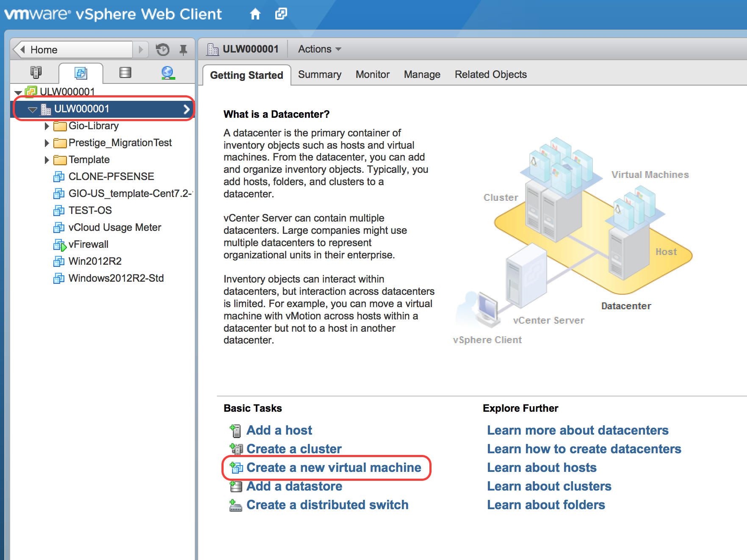This screenshot has height=560, width=747.
Task: Open the Actions dropdown menu
Action: point(320,49)
